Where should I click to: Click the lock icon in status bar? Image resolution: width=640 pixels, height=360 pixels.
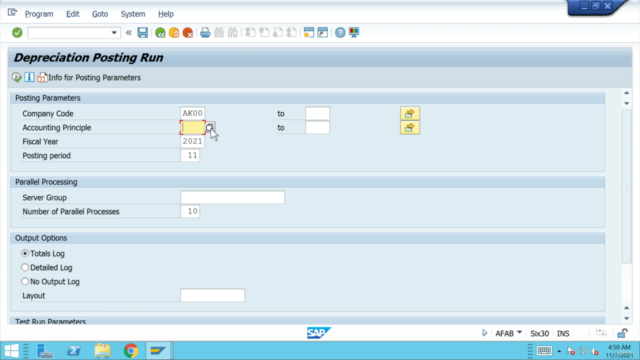(x=622, y=333)
